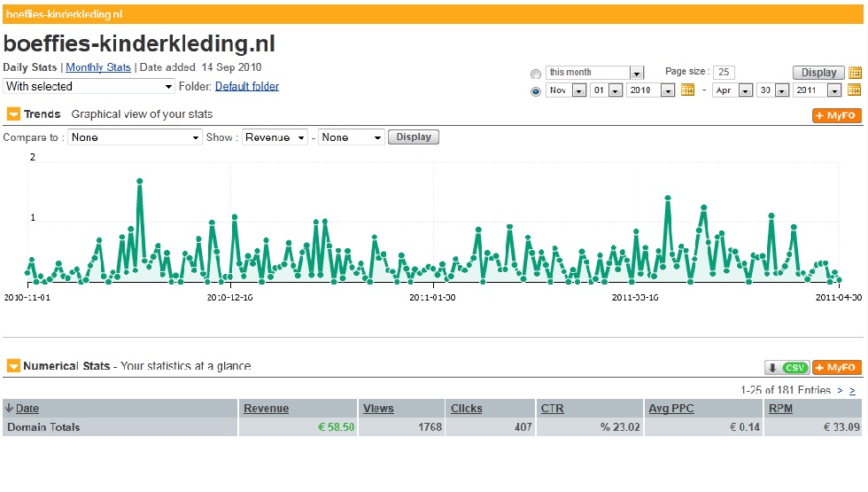Open end date calendar picker icon
The image size is (868, 492).
855,90
